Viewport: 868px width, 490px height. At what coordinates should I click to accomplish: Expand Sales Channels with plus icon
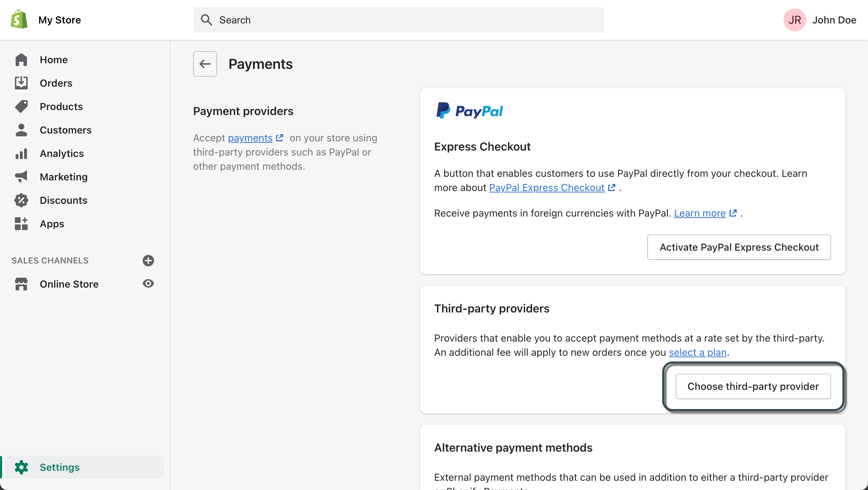[148, 260]
